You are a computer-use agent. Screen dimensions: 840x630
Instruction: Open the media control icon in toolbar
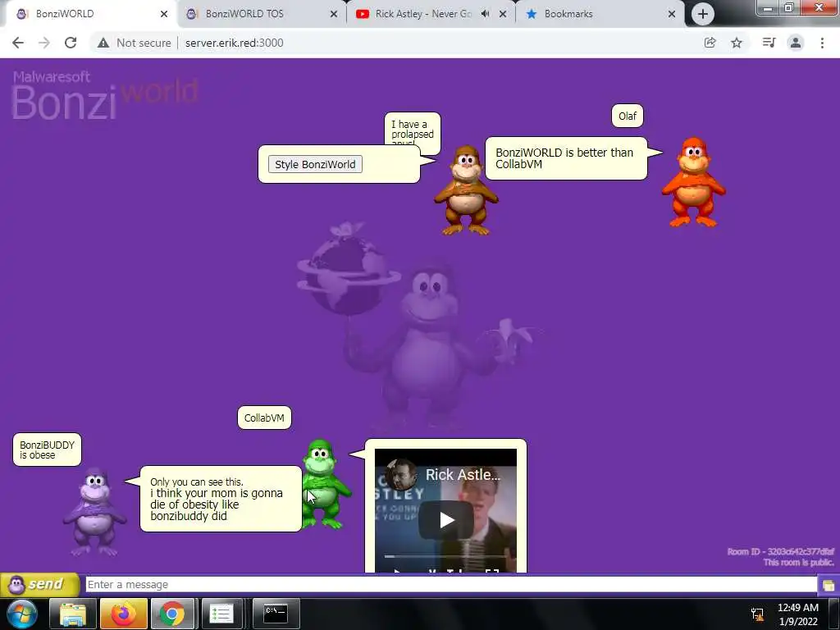[769, 43]
